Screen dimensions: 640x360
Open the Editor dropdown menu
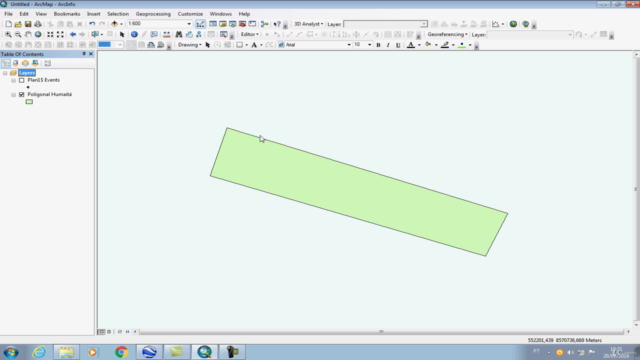tap(249, 34)
